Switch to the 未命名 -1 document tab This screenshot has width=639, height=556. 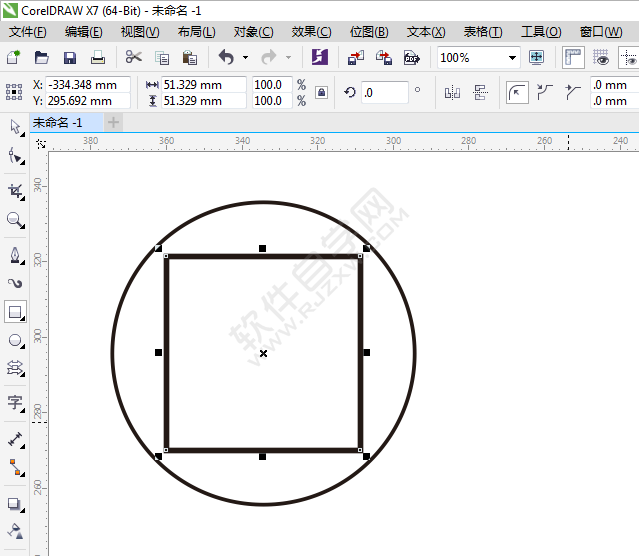(x=58, y=122)
